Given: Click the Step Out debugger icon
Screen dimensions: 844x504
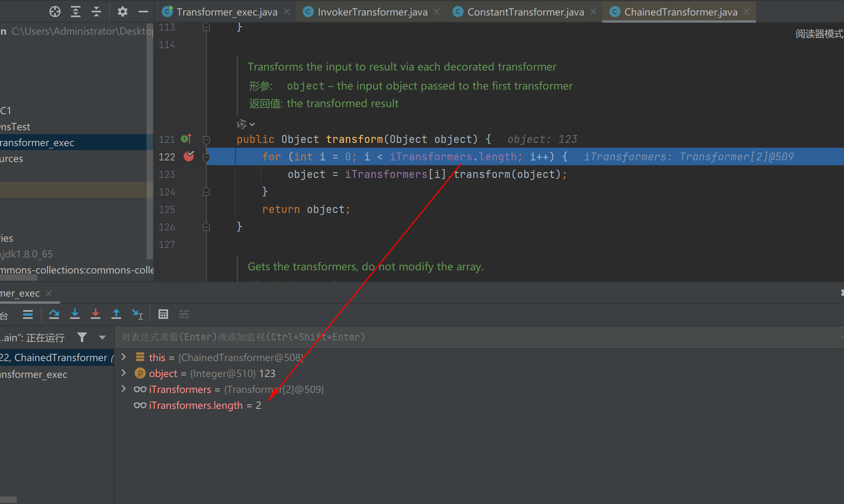Looking at the screenshot, I should tap(116, 315).
